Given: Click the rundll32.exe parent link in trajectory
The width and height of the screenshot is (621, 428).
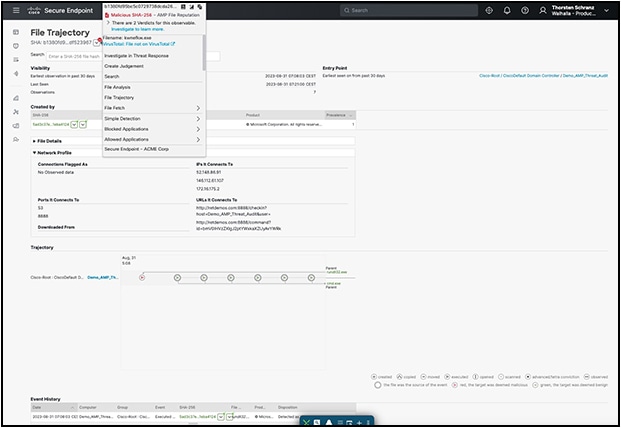Looking at the screenshot, I should pyautogui.click(x=337, y=272).
